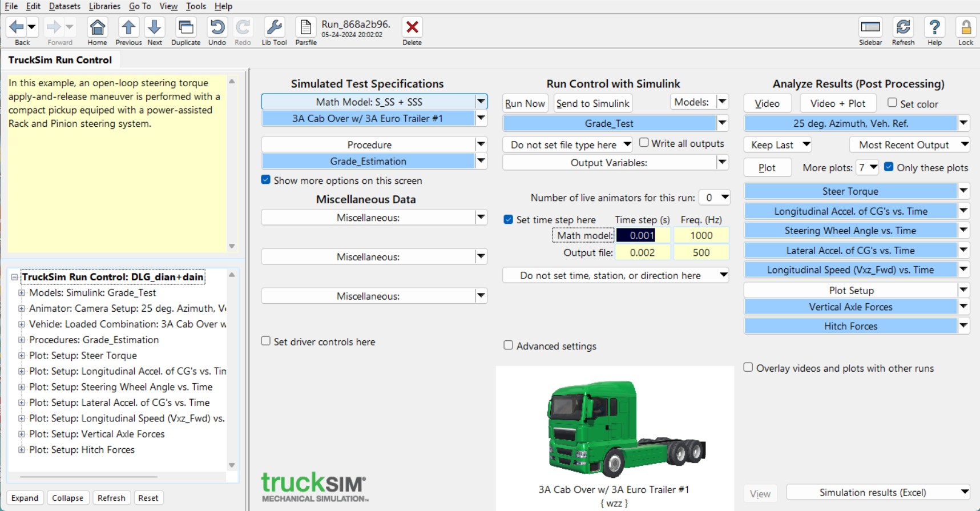The height and width of the screenshot is (511, 980).
Task: Select Plot: Setup: Hitch Forces tree item
Action: pos(82,449)
